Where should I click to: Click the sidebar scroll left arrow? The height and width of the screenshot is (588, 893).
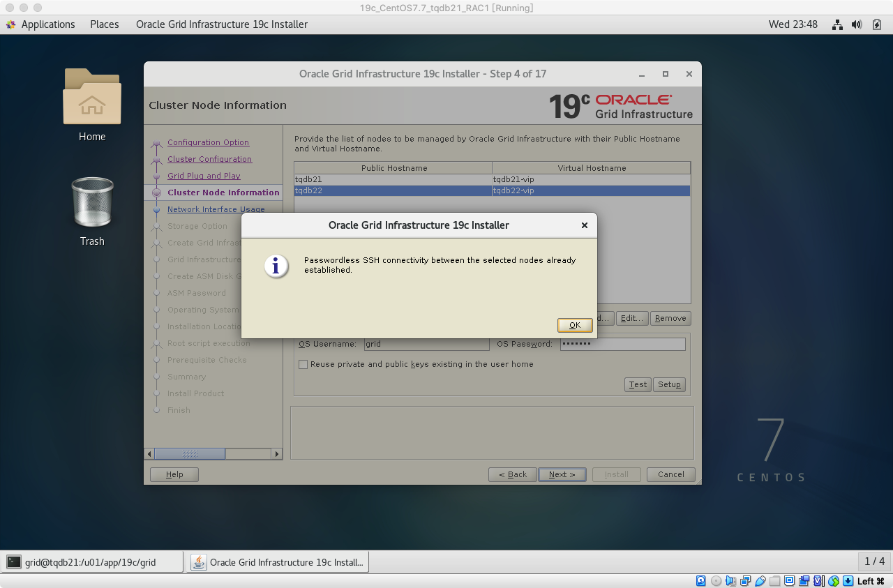point(149,454)
